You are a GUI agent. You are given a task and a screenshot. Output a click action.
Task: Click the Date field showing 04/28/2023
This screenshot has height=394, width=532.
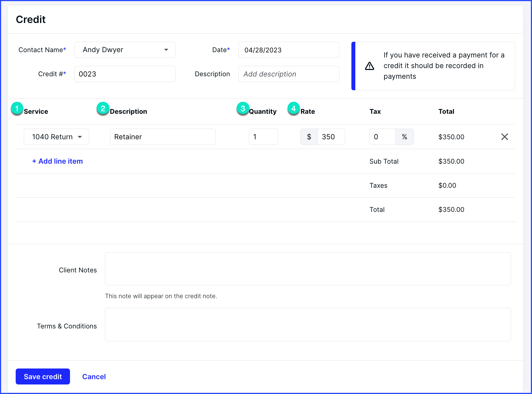(288, 50)
